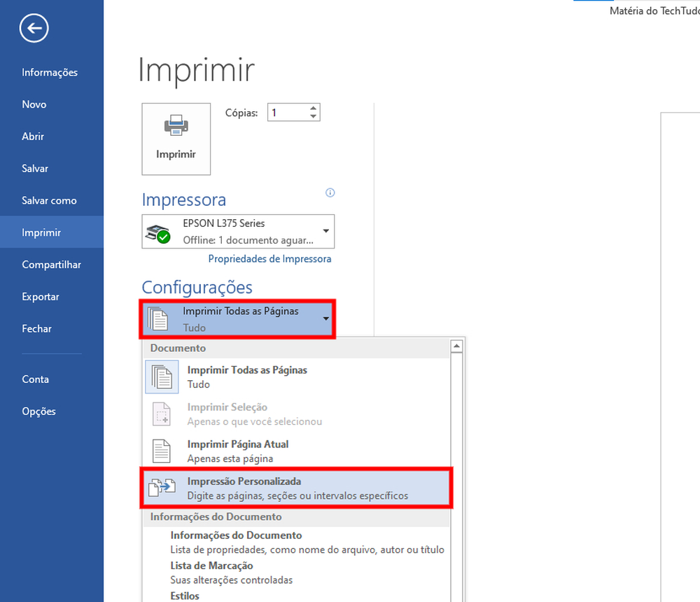
Task: Click the EPSON L375 printer status icon
Action: click(157, 232)
